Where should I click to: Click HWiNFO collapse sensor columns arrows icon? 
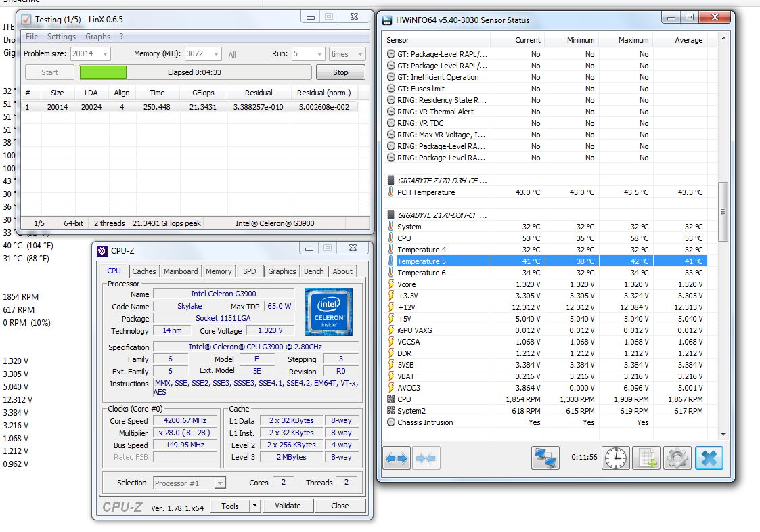tap(426, 458)
